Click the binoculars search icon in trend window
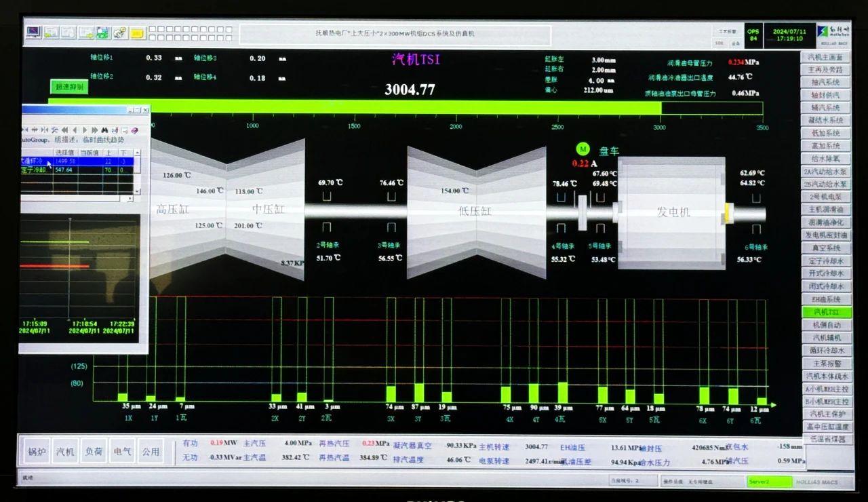The width and height of the screenshot is (868, 502). point(104,130)
